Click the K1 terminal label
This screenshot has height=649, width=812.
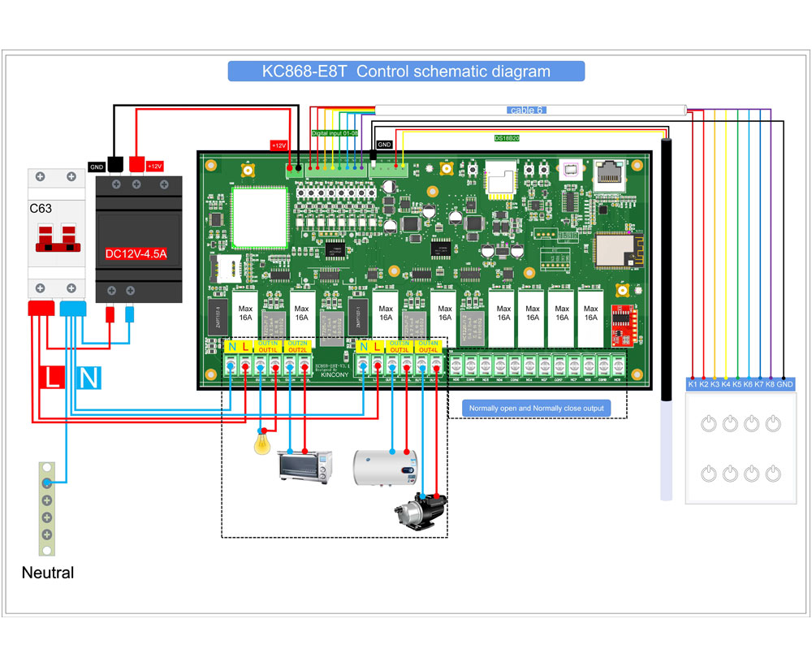pos(693,383)
